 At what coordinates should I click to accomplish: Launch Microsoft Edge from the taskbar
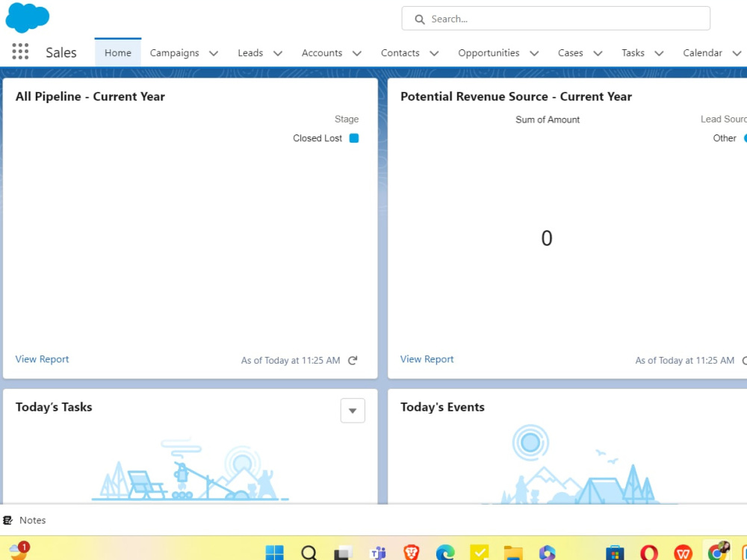click(445, 553)
